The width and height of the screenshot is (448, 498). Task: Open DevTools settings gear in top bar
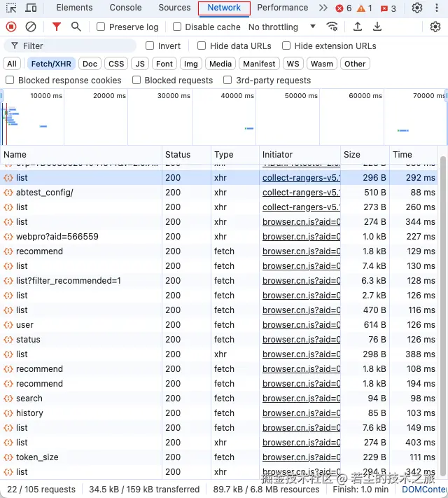pyautogui.click(x=417, y=8)
